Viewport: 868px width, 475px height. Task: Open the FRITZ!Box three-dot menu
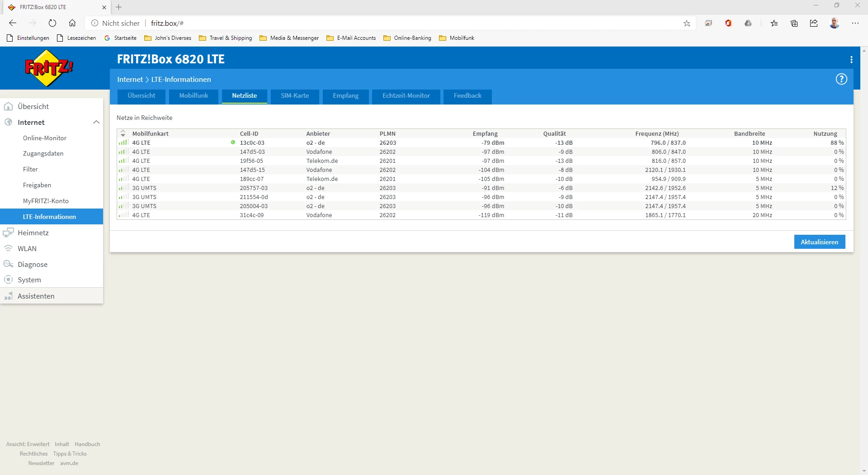click(851, 60)
